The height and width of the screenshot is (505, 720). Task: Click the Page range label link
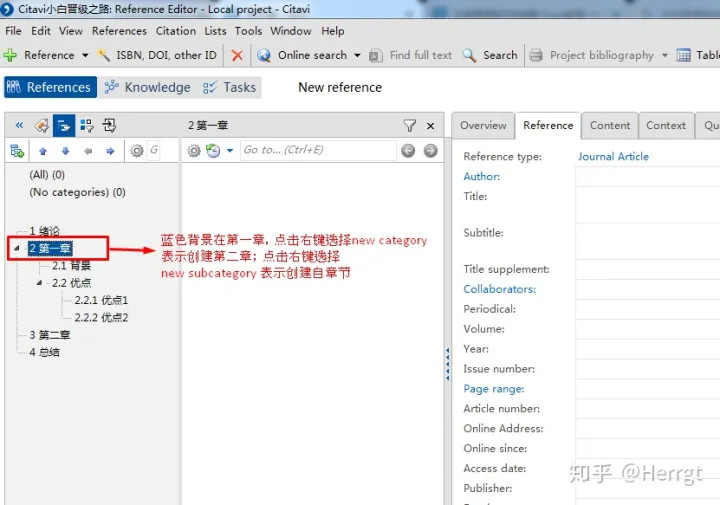(x=494, y=389)
